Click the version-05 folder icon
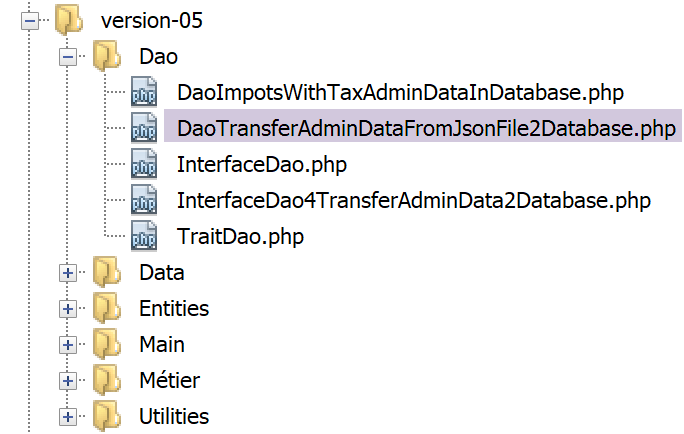 [x=68, y=21]
